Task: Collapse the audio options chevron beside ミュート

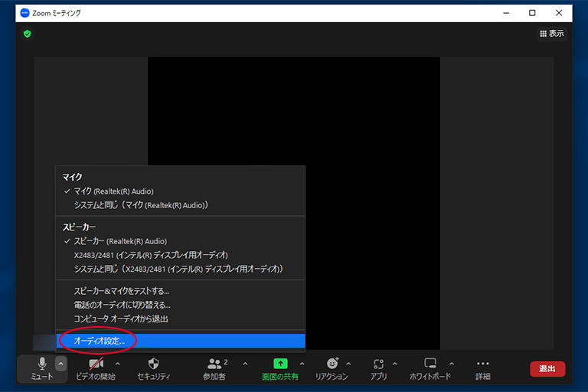Action: [60, 364]
